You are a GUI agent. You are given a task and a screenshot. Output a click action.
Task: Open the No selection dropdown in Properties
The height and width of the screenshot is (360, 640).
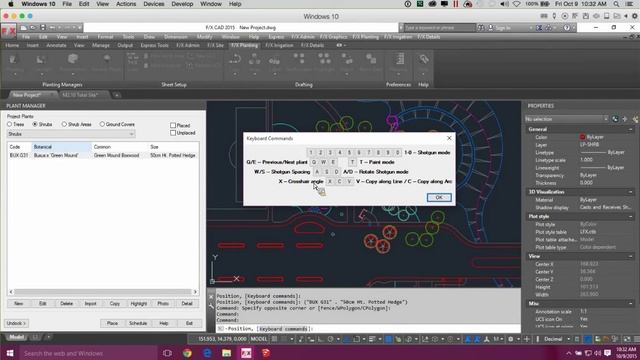tap(566, 119)
